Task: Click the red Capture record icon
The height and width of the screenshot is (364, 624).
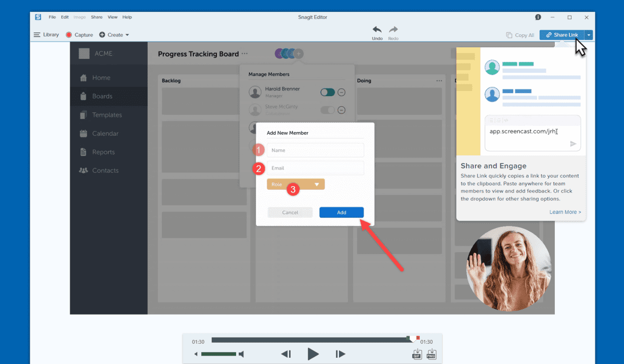Action: coord(69,35)
